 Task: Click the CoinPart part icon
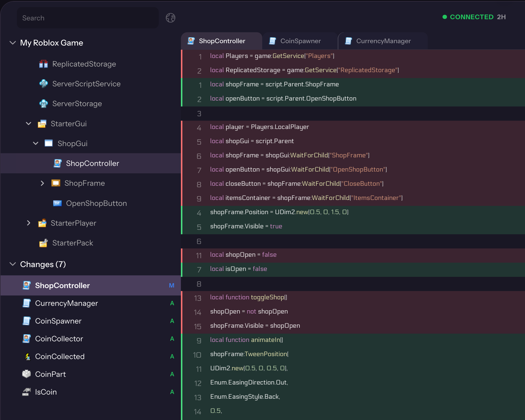click(26, 374)
